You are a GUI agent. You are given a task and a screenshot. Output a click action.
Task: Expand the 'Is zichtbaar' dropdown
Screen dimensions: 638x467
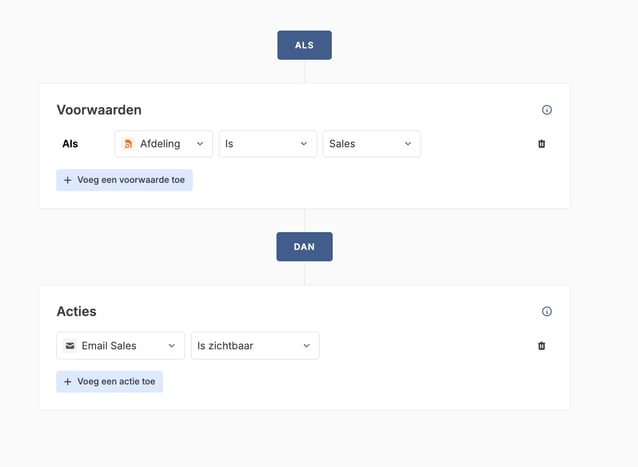255,346
